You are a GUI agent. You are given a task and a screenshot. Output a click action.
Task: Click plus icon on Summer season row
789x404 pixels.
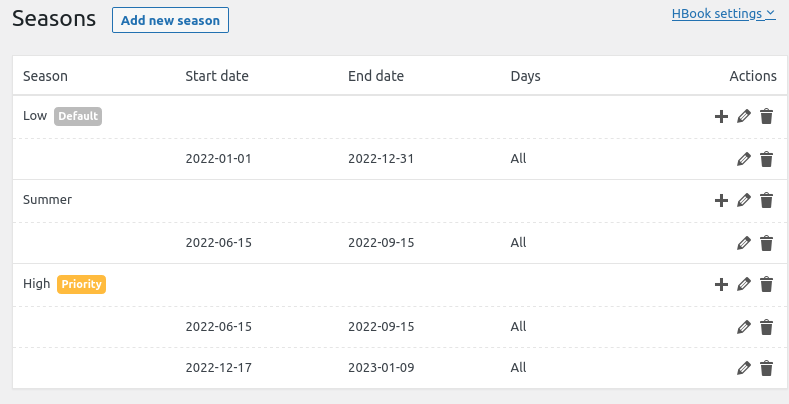point(721,200)
